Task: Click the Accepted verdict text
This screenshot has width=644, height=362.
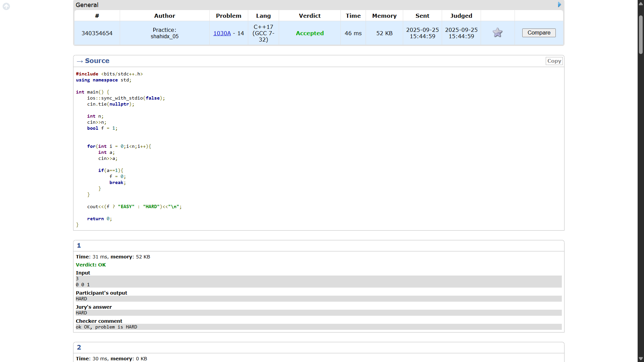Action: coord(309,33)
